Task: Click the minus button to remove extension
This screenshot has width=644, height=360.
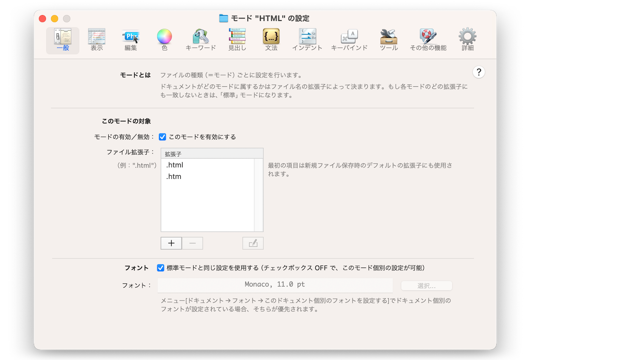Action: 192,243
